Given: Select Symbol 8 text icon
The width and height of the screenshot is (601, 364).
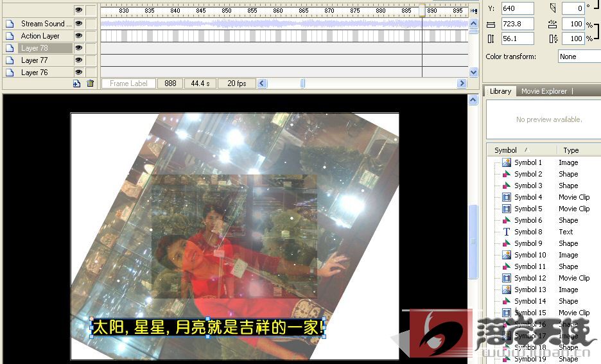Looking at the screenshot, I should pos(507,232).
